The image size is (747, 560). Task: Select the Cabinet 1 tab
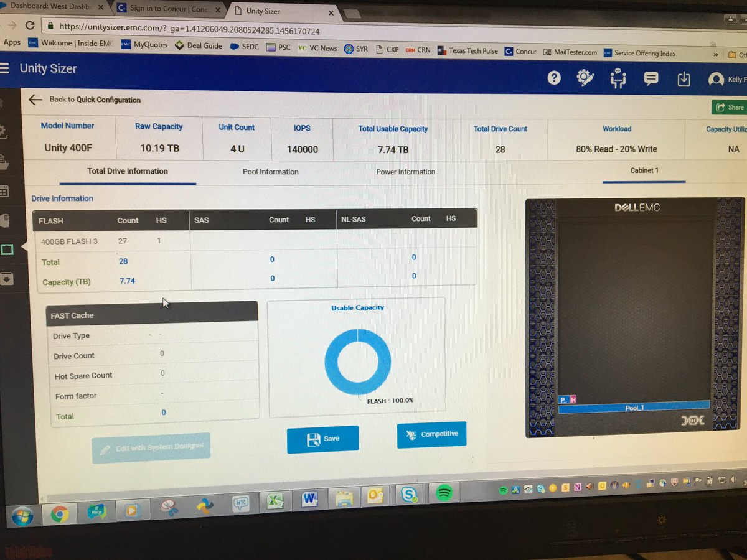pyautogui.click(x=644, y=170)
